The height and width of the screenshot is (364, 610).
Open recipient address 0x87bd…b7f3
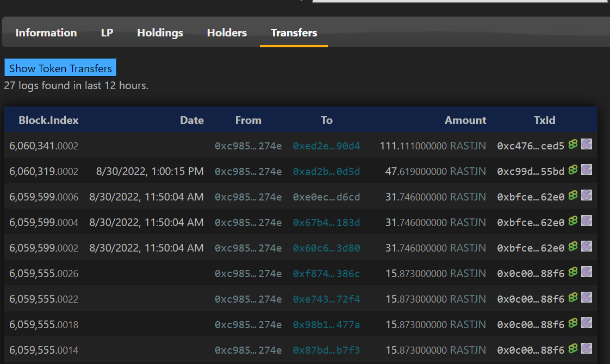coord(326,350)
